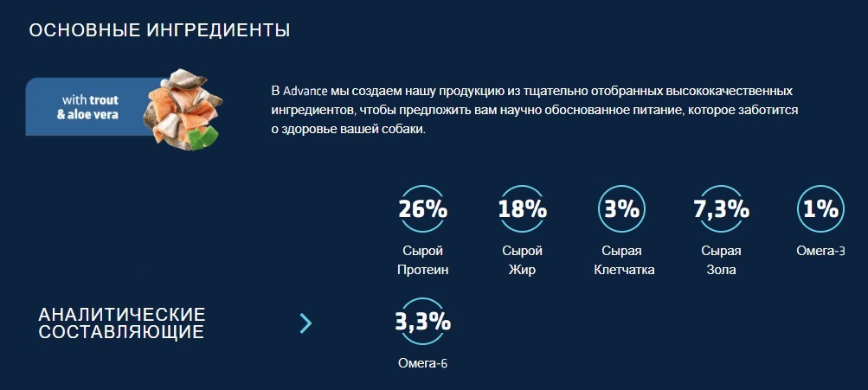
Task: Click the 'Сырой Жир' label
Action: 522,260
